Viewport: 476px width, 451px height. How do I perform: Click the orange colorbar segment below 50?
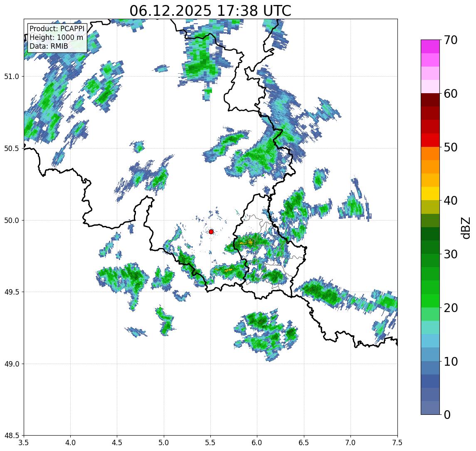point(430,154)
